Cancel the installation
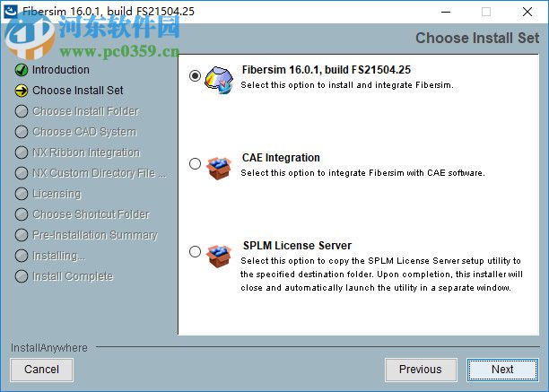The image size is (549, 392). click(x=41, y=370)
